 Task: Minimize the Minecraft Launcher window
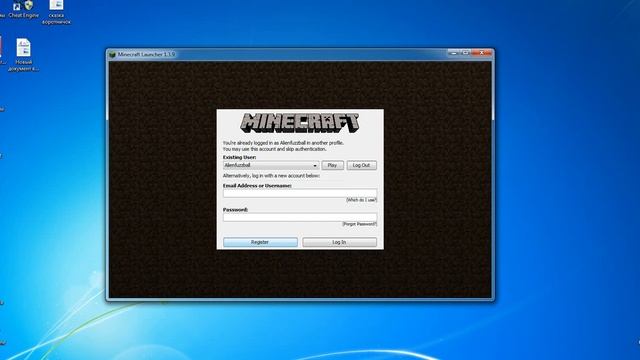[x=454, y=53]
